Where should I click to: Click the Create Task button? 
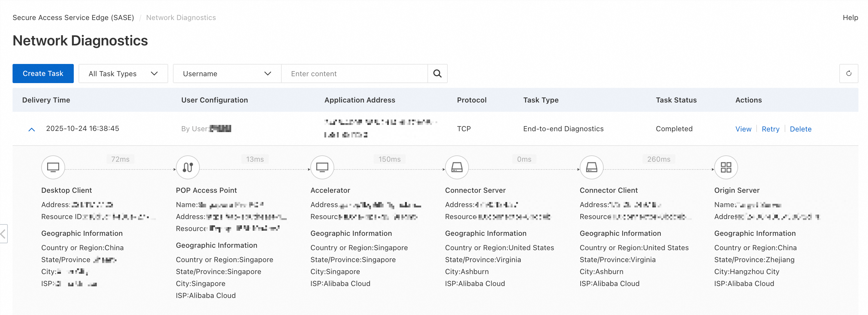point(43,74)
